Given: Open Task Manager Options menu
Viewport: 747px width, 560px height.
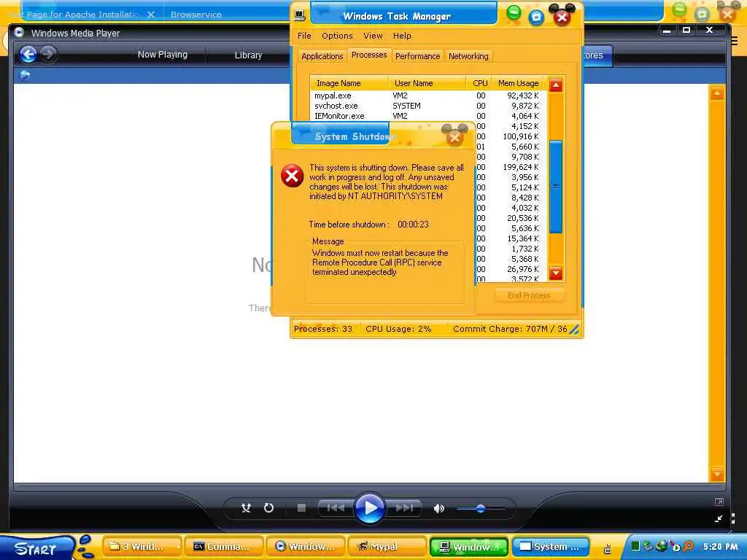Looking at the screenshot, I should [337, 36].
